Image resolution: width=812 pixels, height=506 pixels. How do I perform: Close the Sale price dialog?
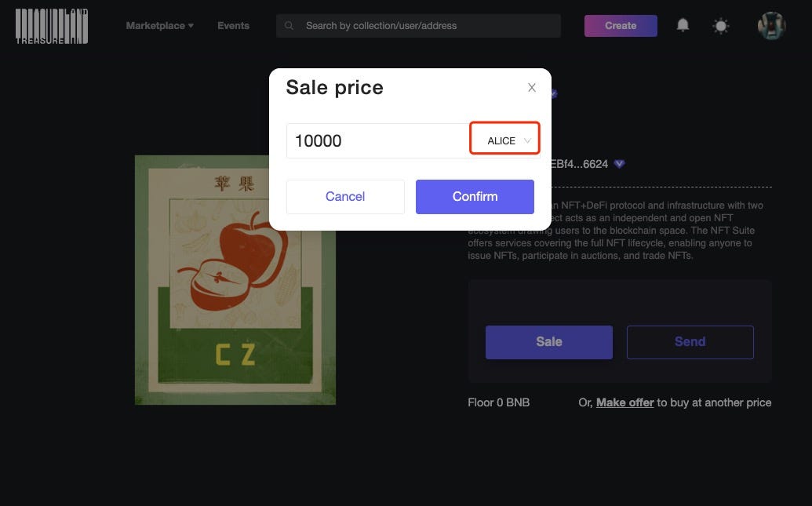[x=531, y=88]
